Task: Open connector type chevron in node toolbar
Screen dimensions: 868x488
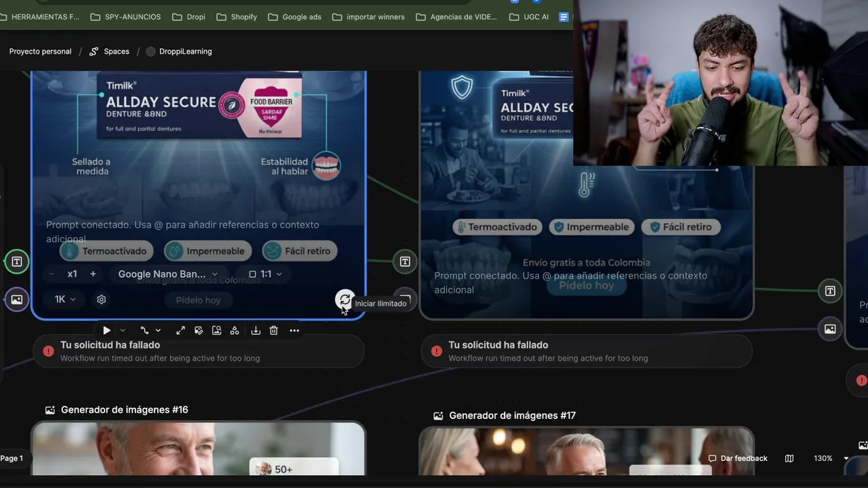Action: 158,331
